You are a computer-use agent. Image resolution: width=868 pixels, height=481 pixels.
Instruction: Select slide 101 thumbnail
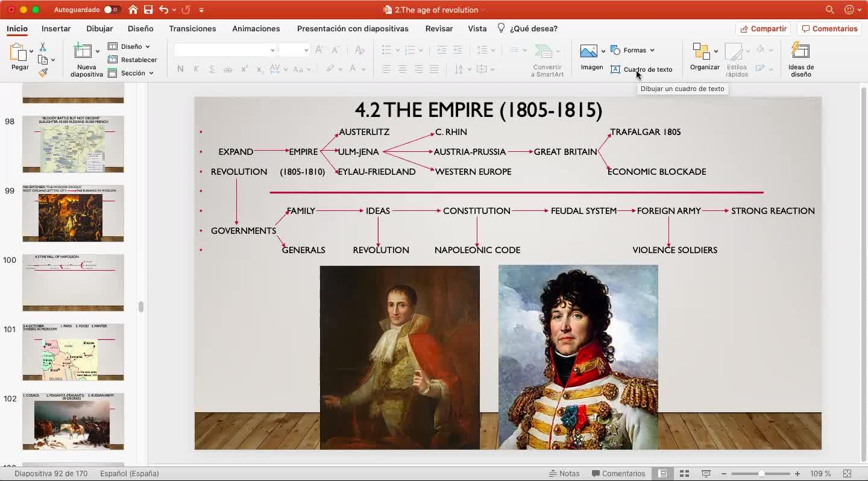click(73, 352)
